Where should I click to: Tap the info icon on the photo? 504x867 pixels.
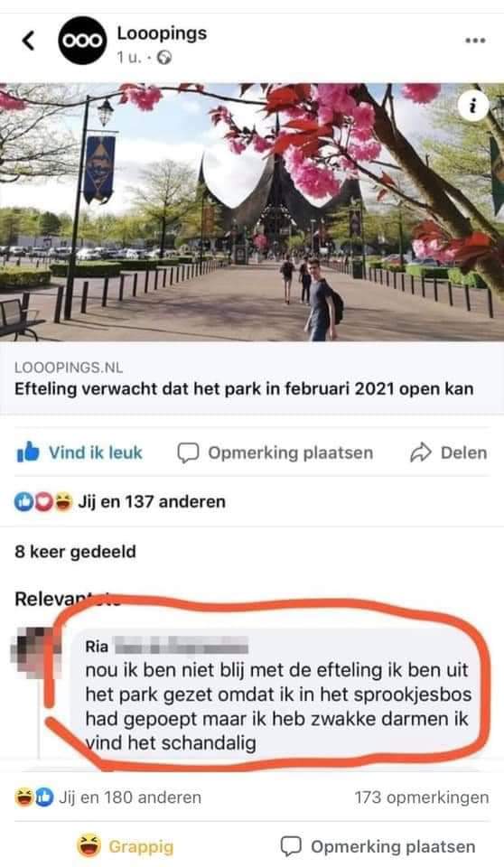[x=472, y=107]
